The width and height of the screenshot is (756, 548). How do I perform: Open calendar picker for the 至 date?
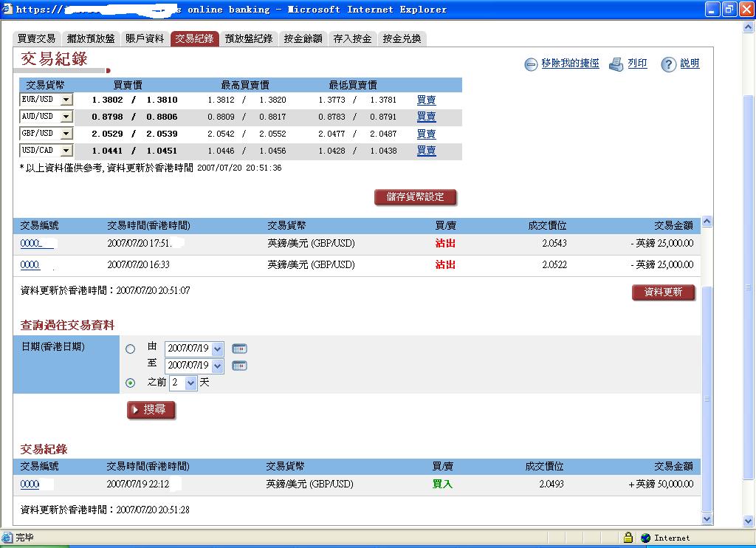tap(239, 366)
